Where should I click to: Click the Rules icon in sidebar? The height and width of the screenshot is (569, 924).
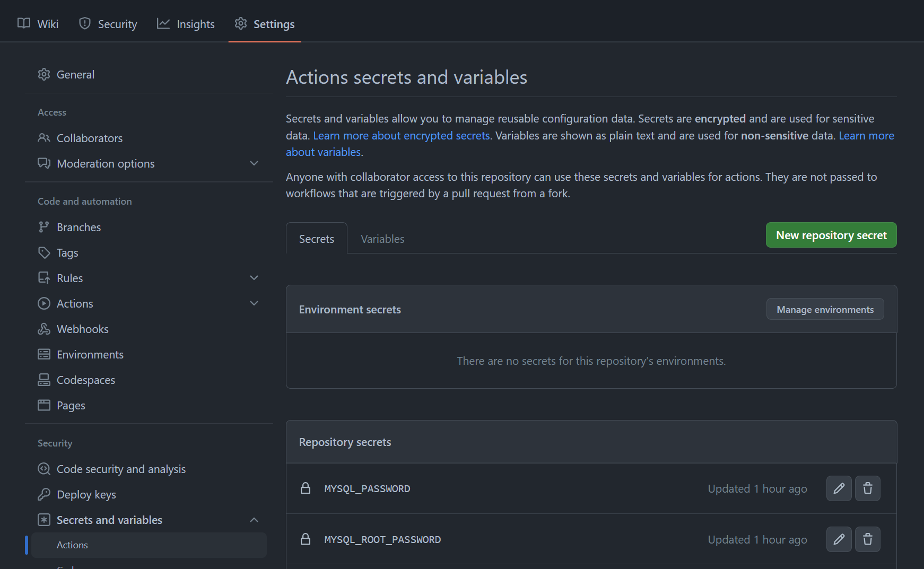[44, 278]
